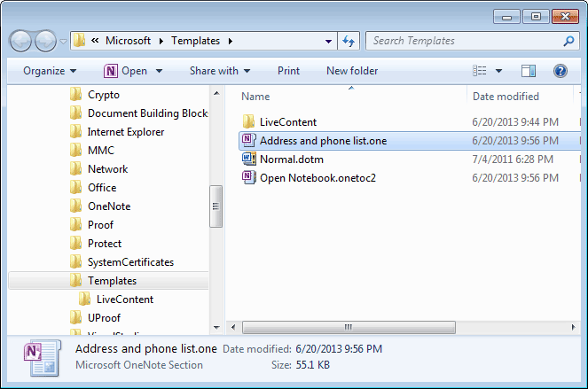Click Print in the toolbar
This screenshot has height=389, width=588.
(288, 71)
